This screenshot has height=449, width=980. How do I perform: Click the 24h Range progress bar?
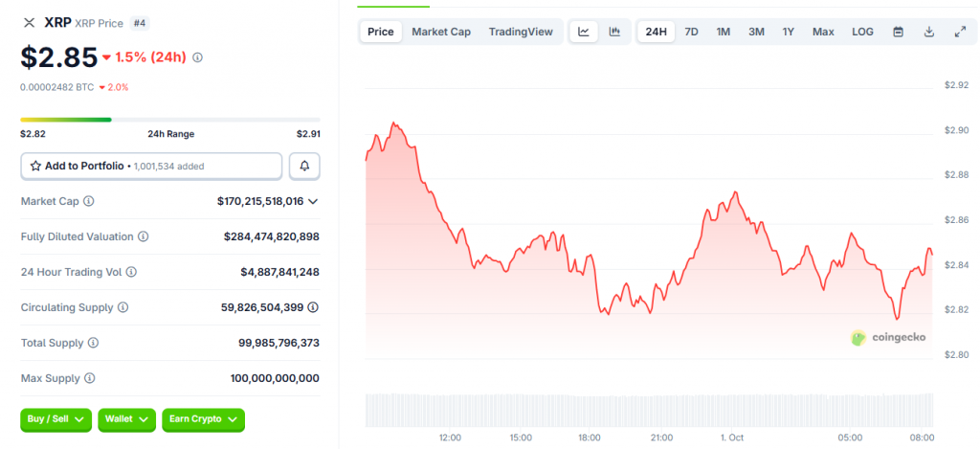170,120
